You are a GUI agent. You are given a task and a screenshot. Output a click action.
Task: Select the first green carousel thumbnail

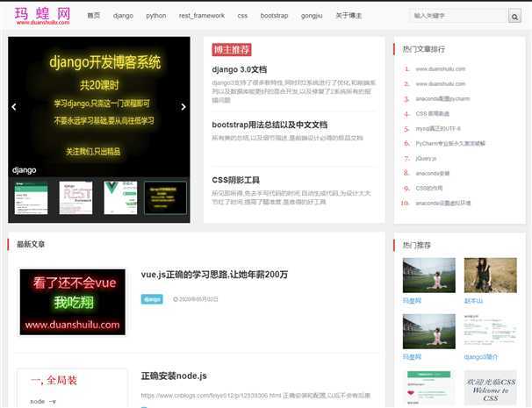click(32, 197)
